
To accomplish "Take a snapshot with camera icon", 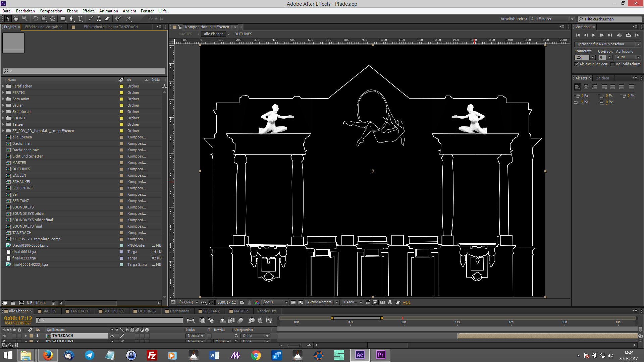I will pyautogui.click(x=242, y=302).
